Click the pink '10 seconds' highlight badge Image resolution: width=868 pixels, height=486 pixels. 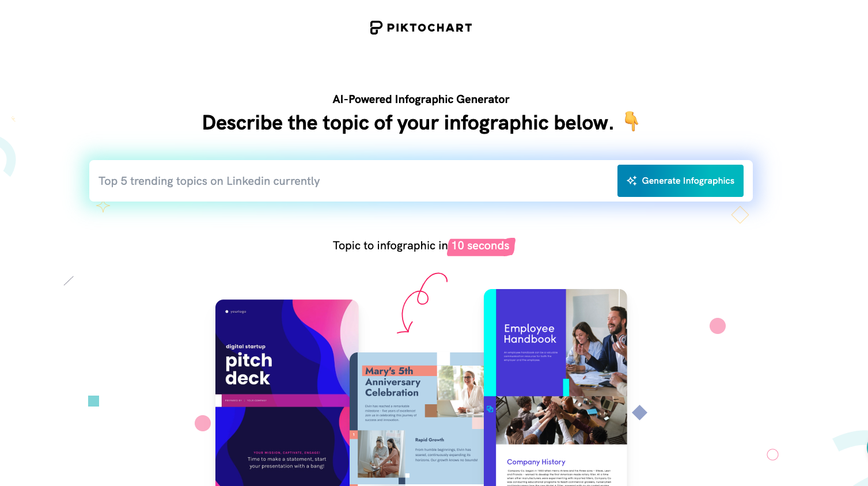[x=481, y=246]
